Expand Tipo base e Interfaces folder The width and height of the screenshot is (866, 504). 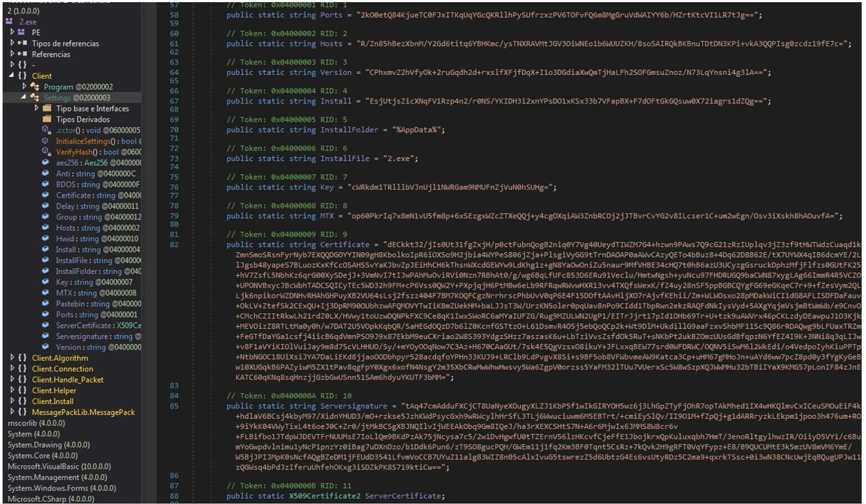pos(36,108)
